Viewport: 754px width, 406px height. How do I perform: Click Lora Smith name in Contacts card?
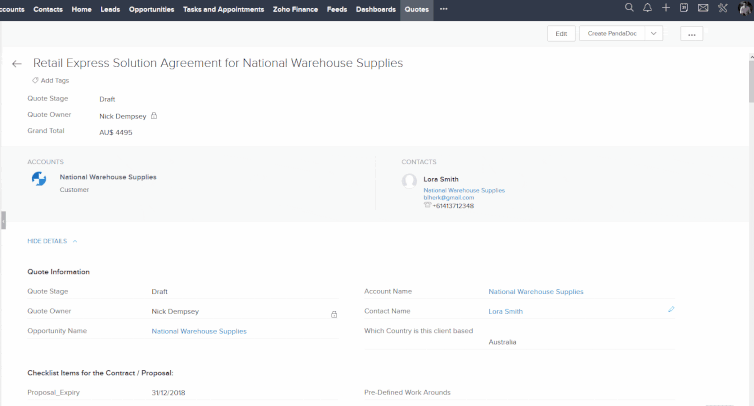pyautogui.click(x=441, y=179)
